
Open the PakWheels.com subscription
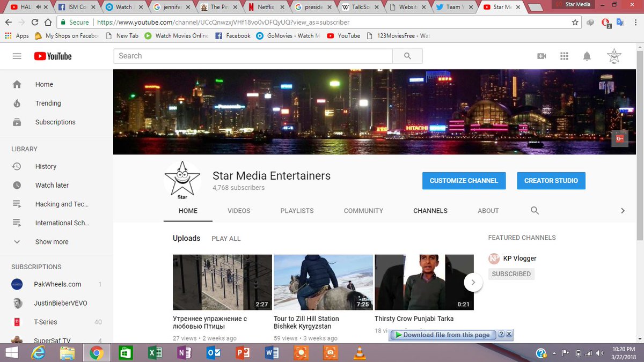click(56, 284)
